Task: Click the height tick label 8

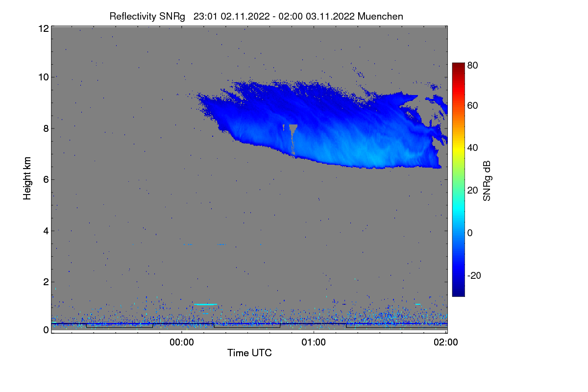Action: (46, 128)
